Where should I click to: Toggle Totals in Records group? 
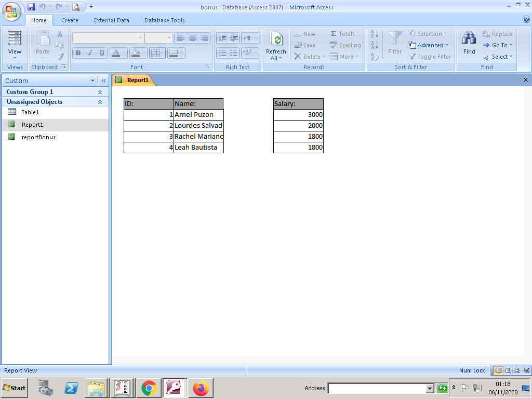coord(343,34)
